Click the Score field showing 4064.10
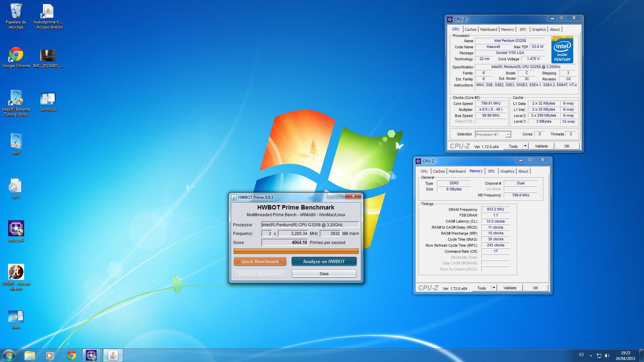Viewport: 644px width, 362px height. 285,242
